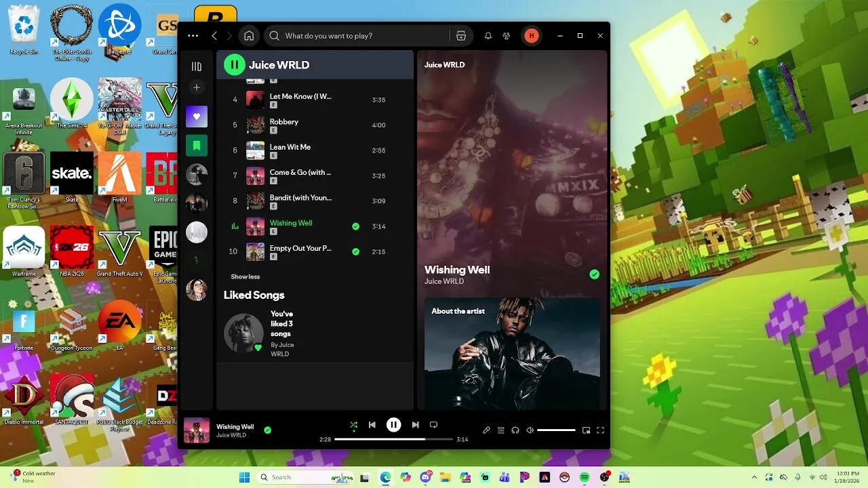Open the user profile avatar 'H'

tap(532, 36)
